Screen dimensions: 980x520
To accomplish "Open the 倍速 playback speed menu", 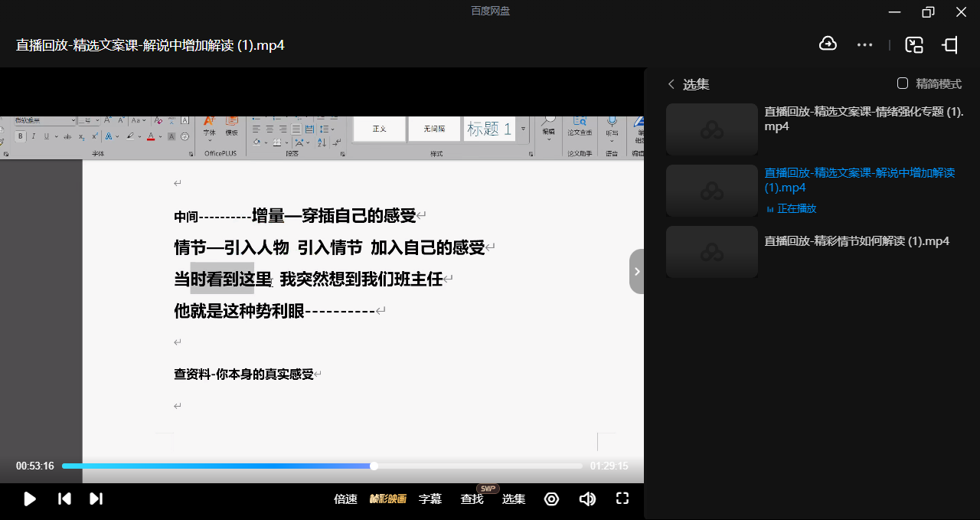I will coord(346,499).
